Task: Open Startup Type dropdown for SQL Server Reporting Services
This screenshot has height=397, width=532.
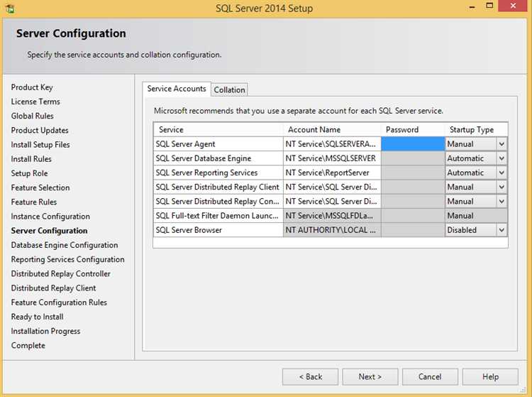Action: pyautogui.click(x=501, y=173)
